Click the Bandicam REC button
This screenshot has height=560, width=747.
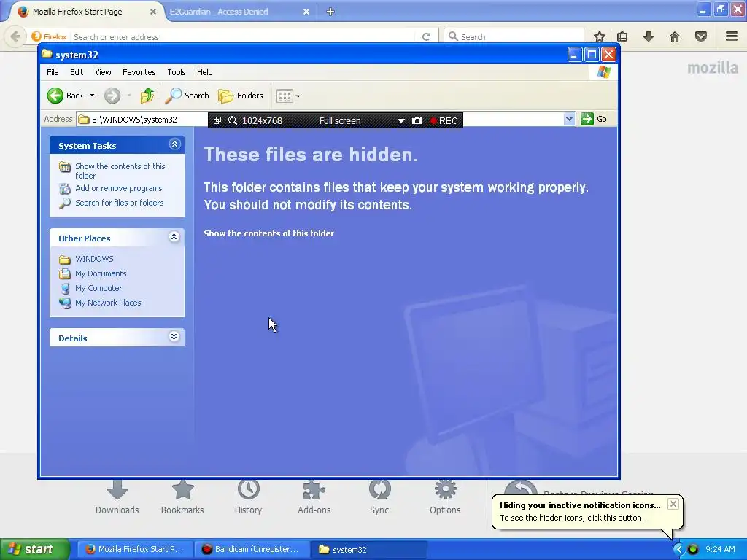click(x=444, y=121)
